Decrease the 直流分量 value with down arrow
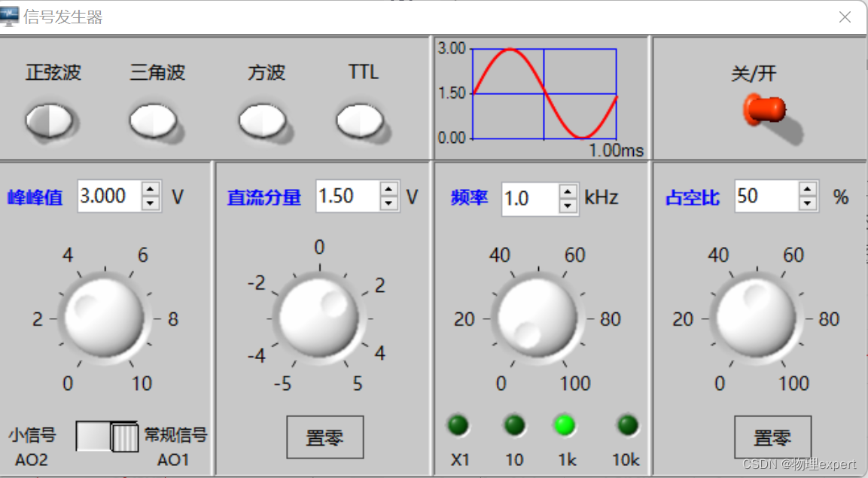The height and width of the screenshot is (478, 868). 389,203
